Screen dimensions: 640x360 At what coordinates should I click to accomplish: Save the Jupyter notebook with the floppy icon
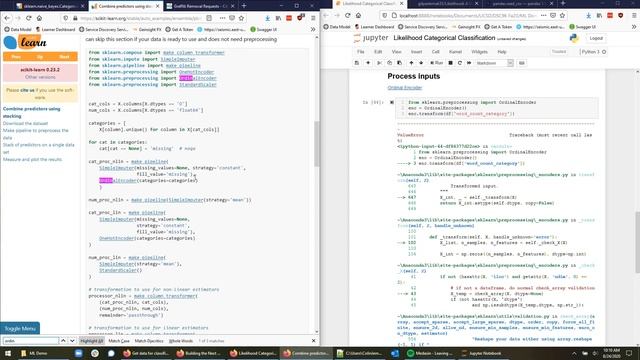(357, 63)
